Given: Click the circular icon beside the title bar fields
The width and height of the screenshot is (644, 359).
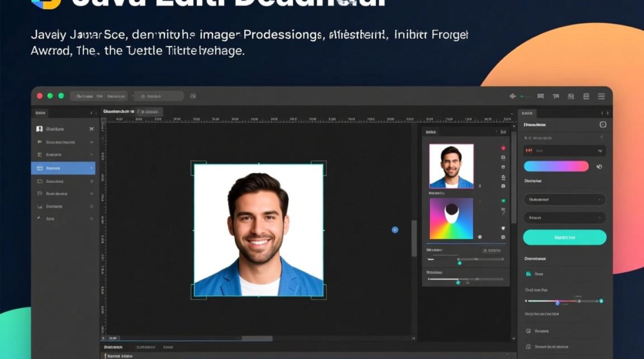Looking at the screenshot, I should [x=193, y=96].
